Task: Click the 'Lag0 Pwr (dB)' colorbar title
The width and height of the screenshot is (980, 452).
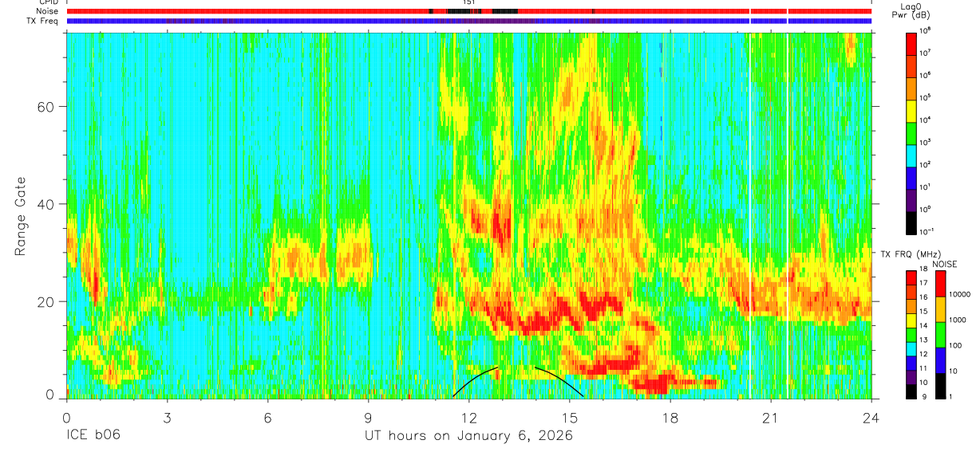Action: click(x=913, y=11)
